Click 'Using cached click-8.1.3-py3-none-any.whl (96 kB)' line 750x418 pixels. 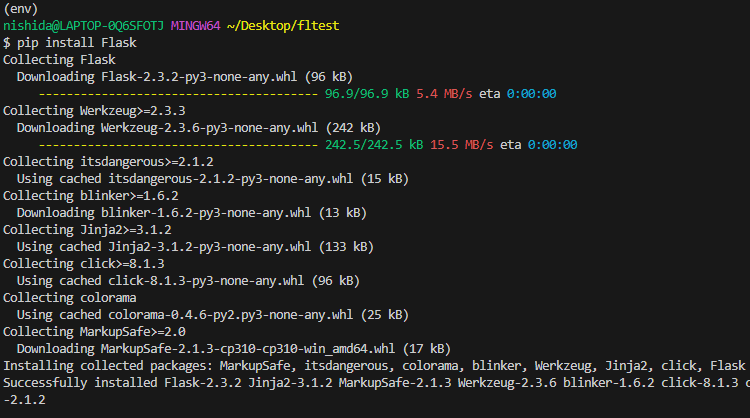pyautogui.click(x=188, y=281)
